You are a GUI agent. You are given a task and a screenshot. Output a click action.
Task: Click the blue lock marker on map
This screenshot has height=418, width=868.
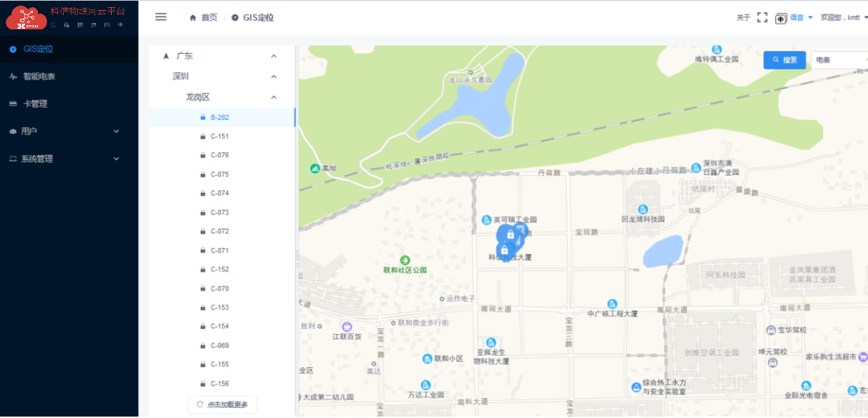point(510,234)
